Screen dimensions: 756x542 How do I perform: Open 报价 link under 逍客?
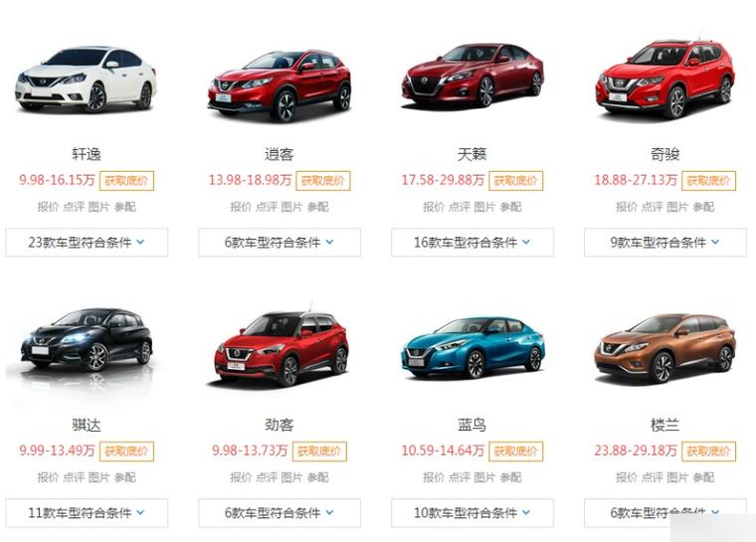pos(241,207)
